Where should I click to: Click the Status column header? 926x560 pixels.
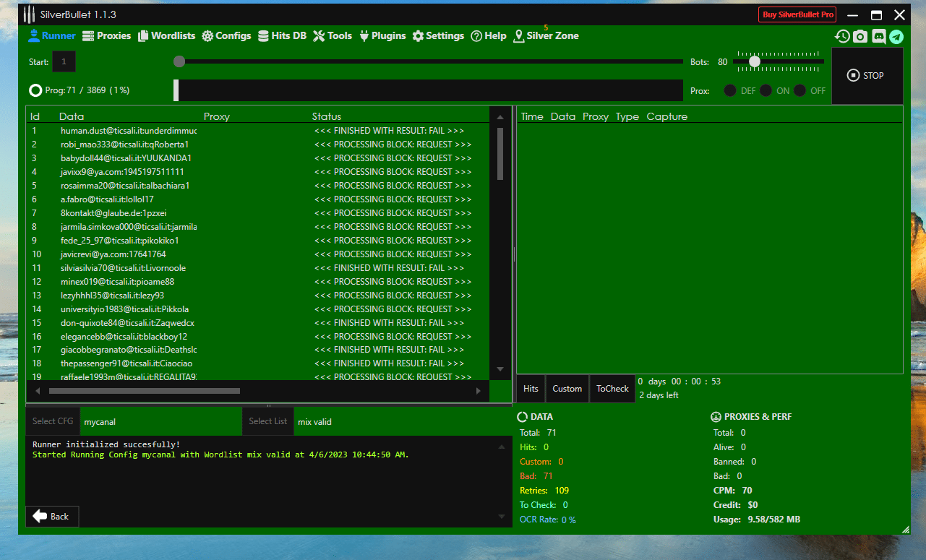327,116
